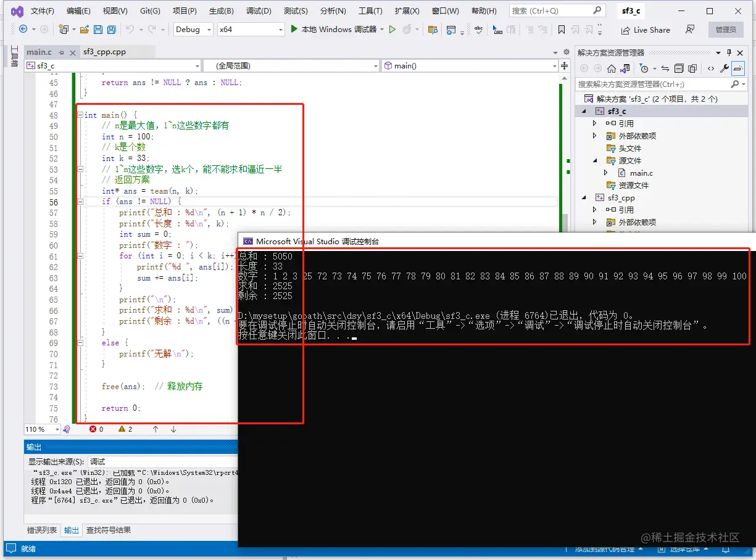756x560 pixels.
Task: Click the view code brackets icon
Action: click(x=711, y=68)
